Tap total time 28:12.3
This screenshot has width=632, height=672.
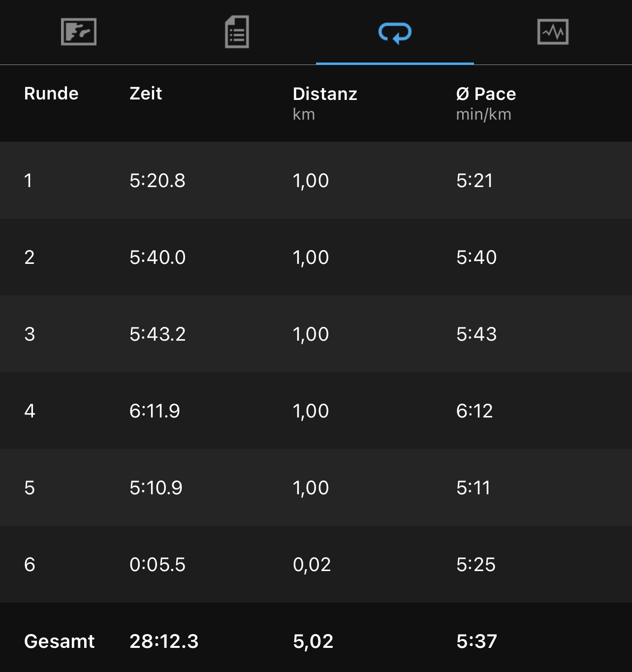164,641
